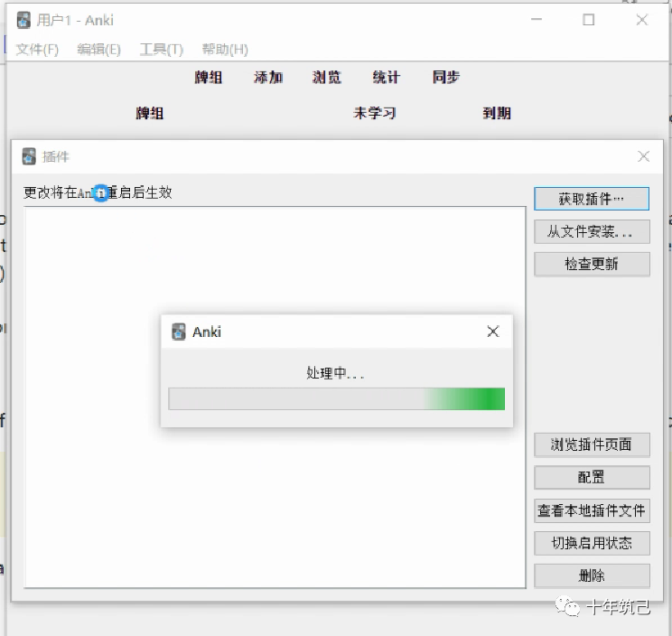The image size is (672, 636).
Task: Click the 删除 button
Action: pos(592,575)
